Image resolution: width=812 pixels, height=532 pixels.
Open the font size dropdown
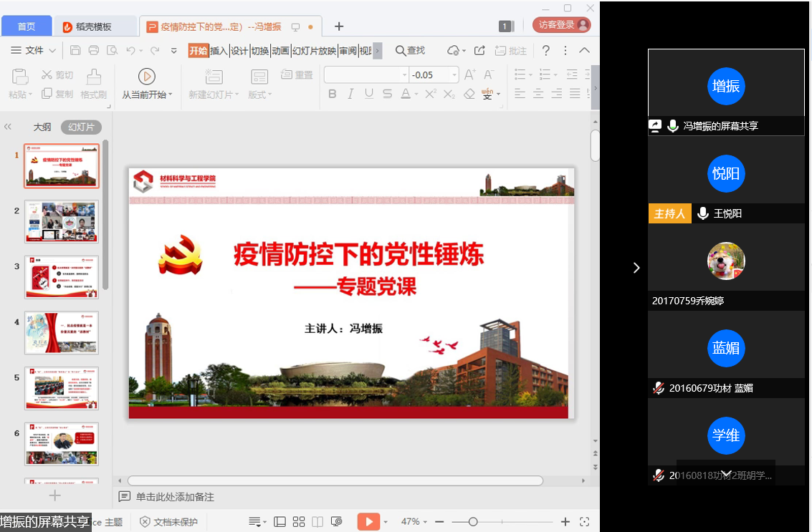454,75
